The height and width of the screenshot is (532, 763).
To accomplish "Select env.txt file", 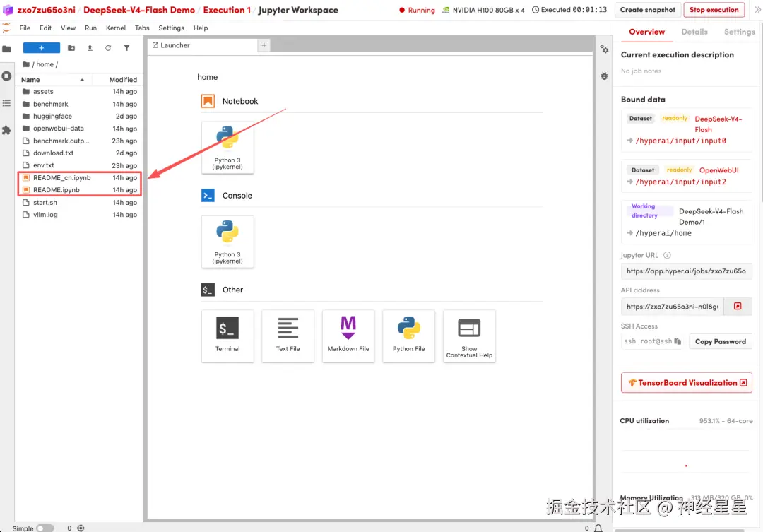I will pos(80,165).
